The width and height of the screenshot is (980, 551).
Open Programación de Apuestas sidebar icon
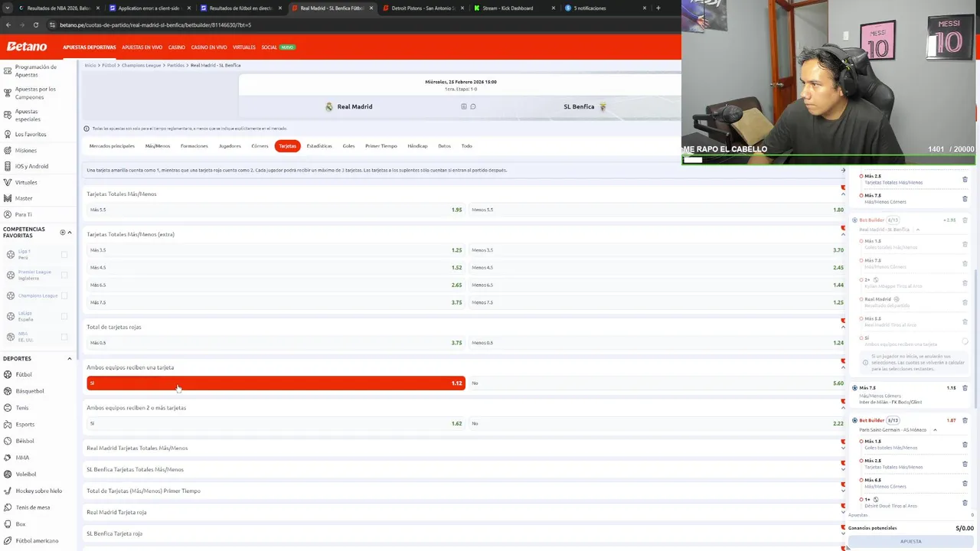click(x=7, y=70)
